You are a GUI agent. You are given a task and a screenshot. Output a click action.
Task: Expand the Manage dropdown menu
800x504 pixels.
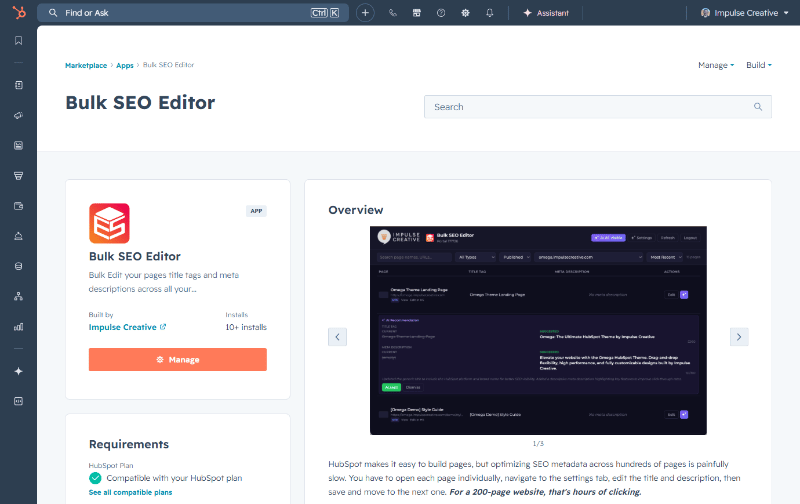716,65
